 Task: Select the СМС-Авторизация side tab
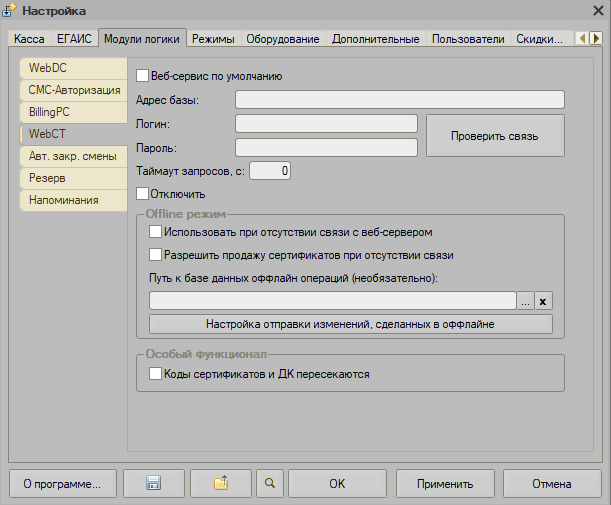tap(74, 90)
